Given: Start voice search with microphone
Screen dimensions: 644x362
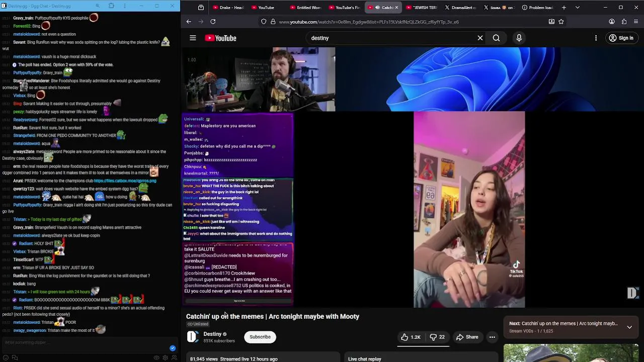Looking at the screenshot, I should 519,38.
